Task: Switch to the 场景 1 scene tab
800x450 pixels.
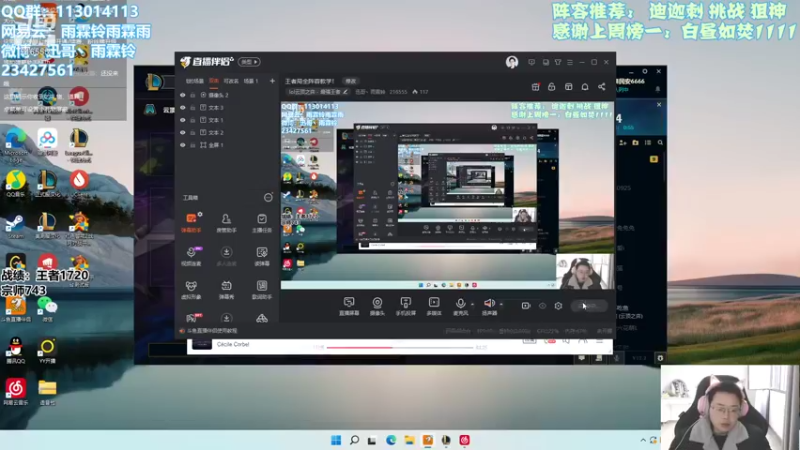Action: pyautogui.click(x=251, y=81)
